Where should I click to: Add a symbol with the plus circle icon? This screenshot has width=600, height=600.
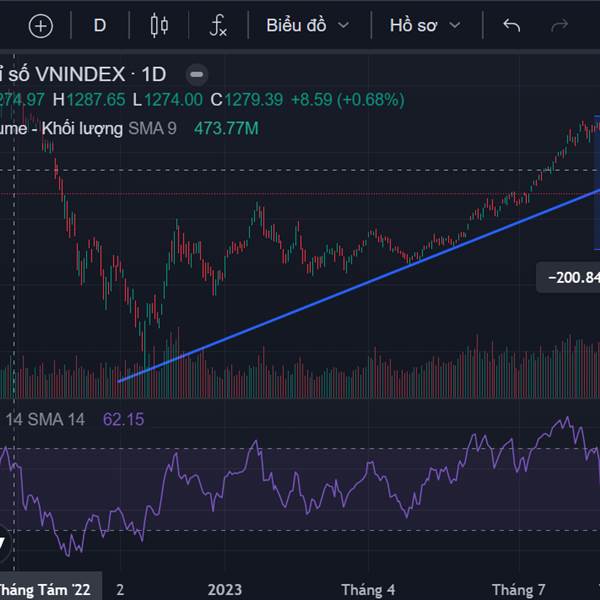pyautogui.click(x=41, y=26)
